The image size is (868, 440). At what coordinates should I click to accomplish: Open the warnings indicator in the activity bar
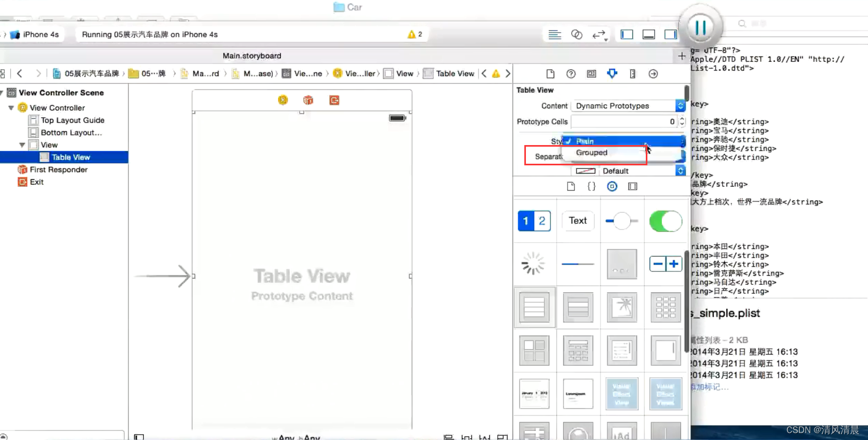coord(415,34)
